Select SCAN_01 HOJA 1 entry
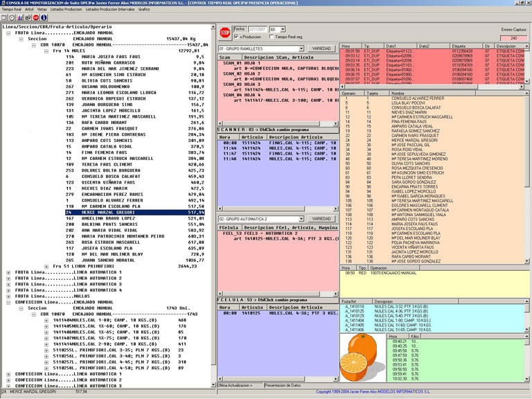Image resolution: width=532 pixels, height=399 pixels. point(242,63)
